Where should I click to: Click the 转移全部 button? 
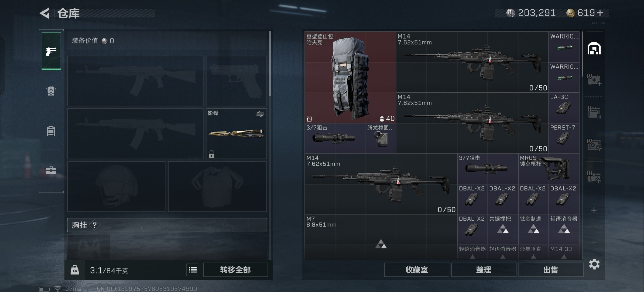coord(235,270)
